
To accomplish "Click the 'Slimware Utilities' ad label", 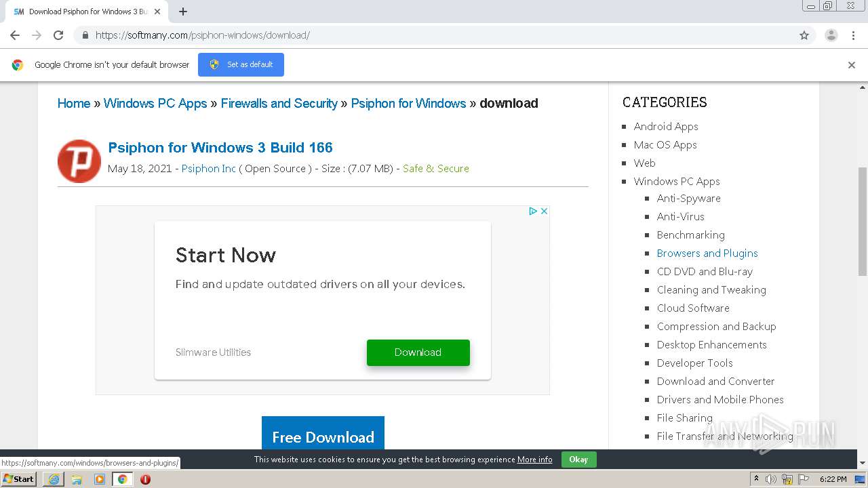I will [213, 352].
